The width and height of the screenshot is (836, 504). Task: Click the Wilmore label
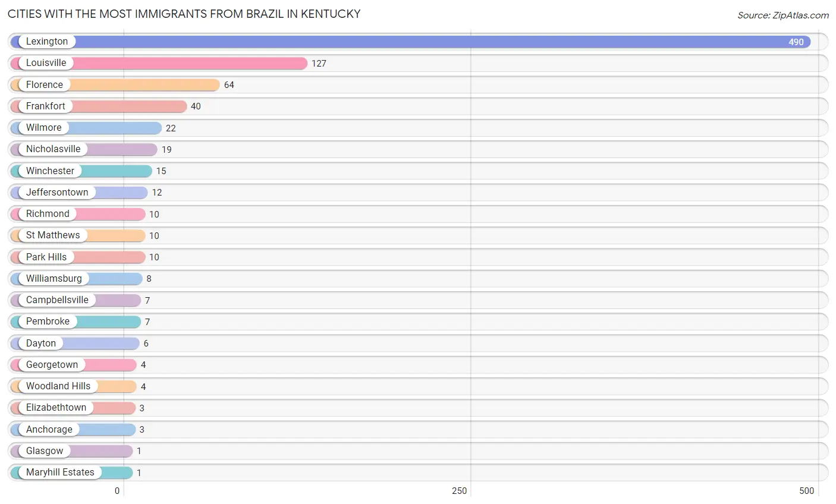point(44,128)
